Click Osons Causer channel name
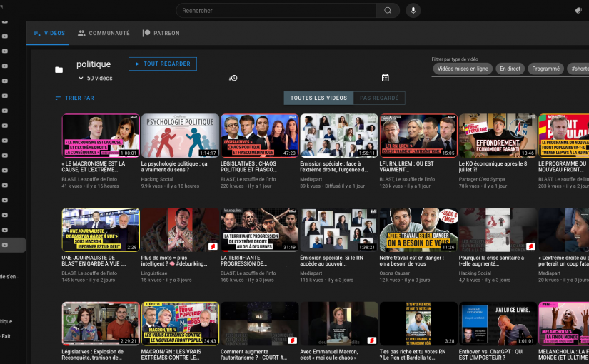589x364 pixels. coord(394,273)
